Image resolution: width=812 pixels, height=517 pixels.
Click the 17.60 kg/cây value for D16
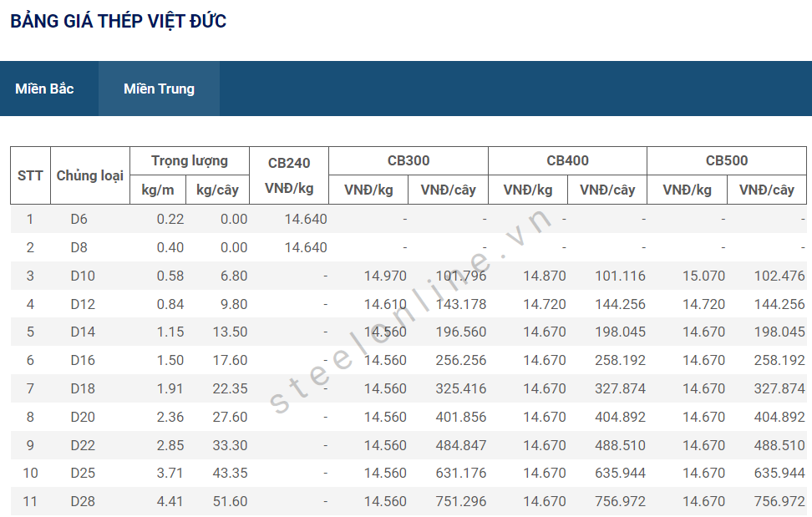pyautogui.click(x=230, y=360)
